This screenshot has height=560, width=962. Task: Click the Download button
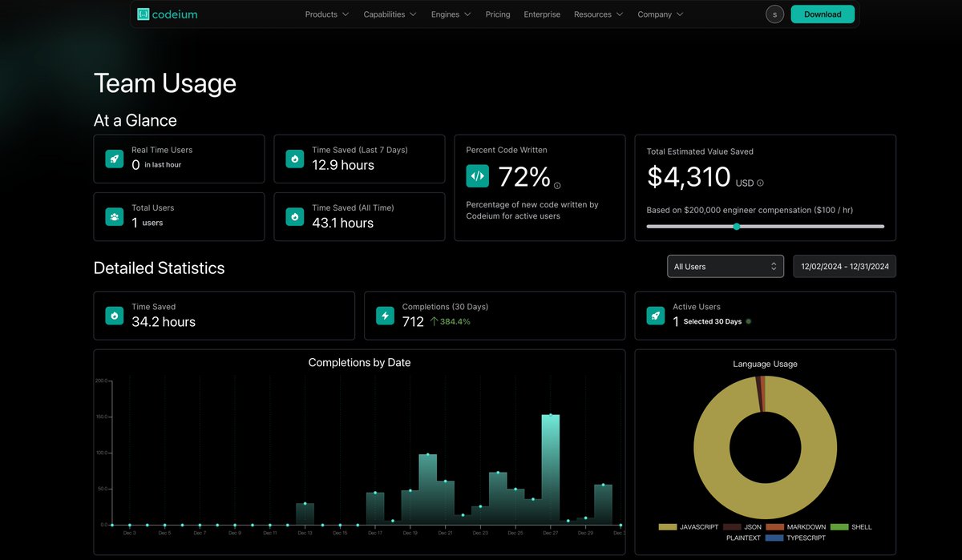(x=823, y=14)
